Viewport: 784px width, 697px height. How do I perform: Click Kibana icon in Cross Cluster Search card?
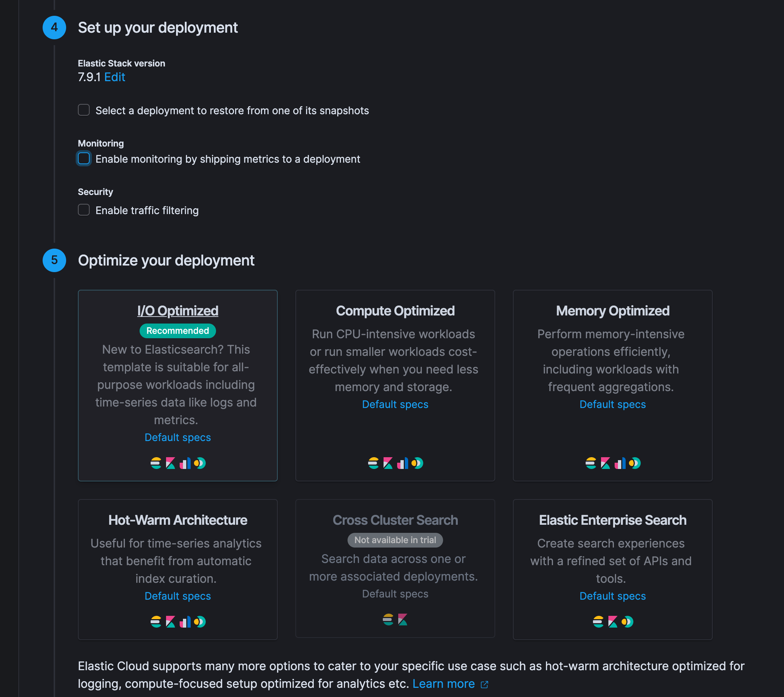(x=402, y=619)
